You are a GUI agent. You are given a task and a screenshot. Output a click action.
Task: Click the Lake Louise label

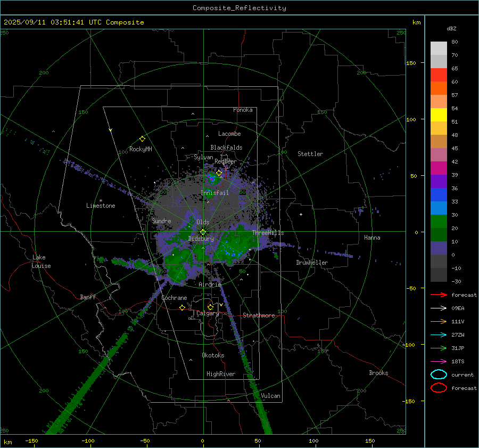[41, 262]
